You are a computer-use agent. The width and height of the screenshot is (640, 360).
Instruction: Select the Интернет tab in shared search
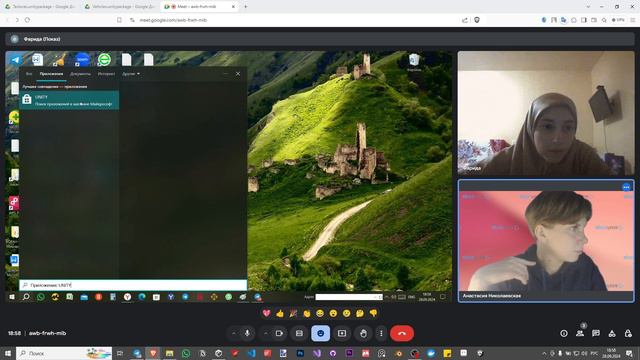[106, 74]
